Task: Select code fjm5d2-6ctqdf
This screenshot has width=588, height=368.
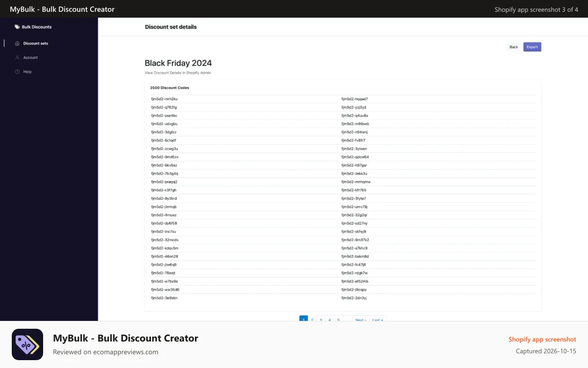Action: [x=164, y=140]
